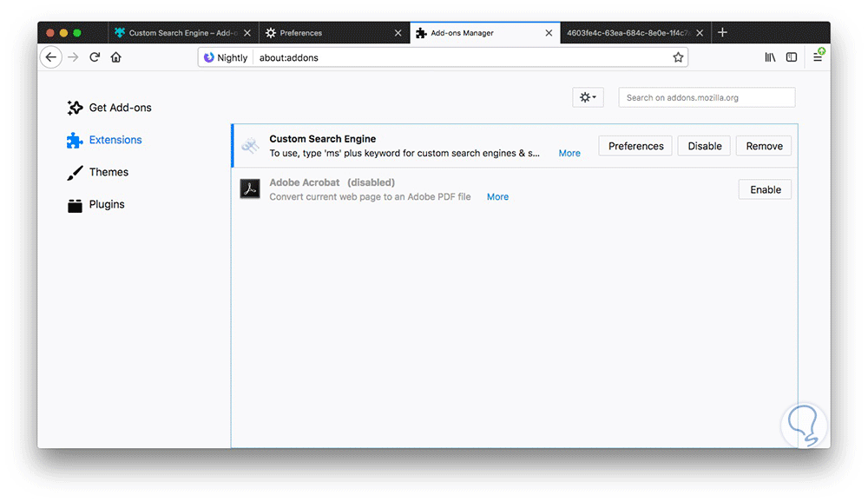Open the home page icon
The width and height of the screenshot is (868, 502).
pos(115,57)
